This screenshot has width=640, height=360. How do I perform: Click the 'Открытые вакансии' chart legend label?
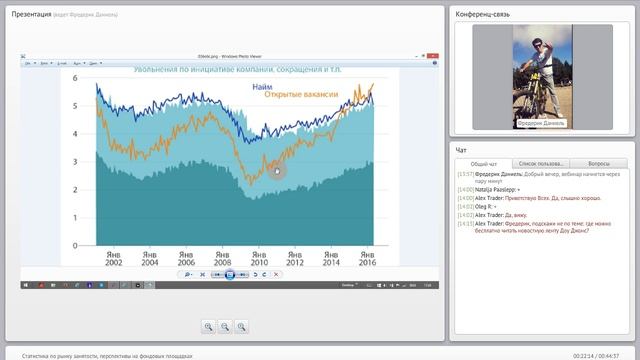301,95
